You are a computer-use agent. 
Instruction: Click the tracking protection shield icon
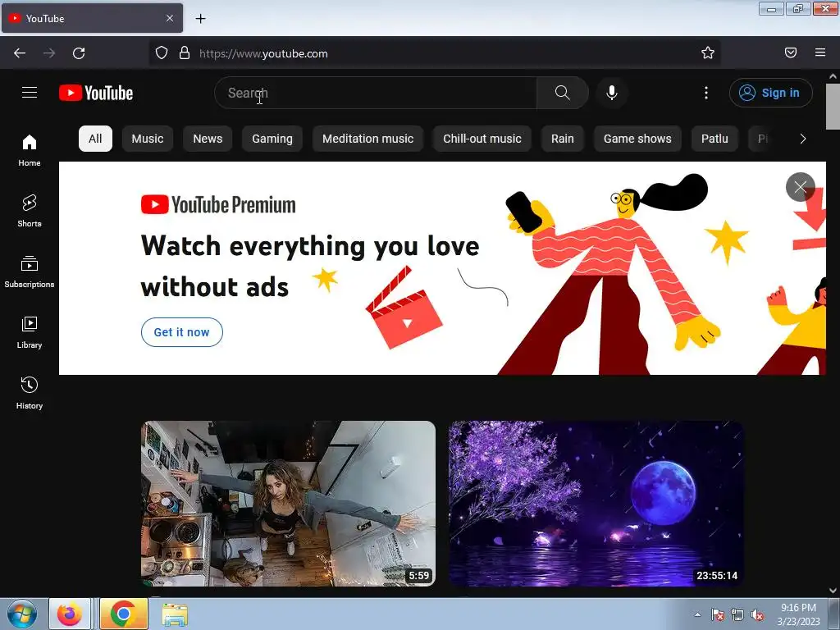coord(162,53)
